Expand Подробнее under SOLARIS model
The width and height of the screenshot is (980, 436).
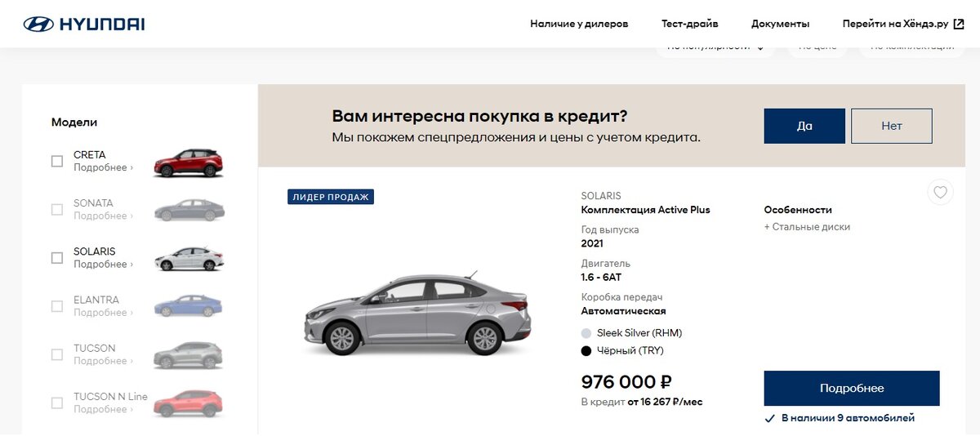pos(103,265)
